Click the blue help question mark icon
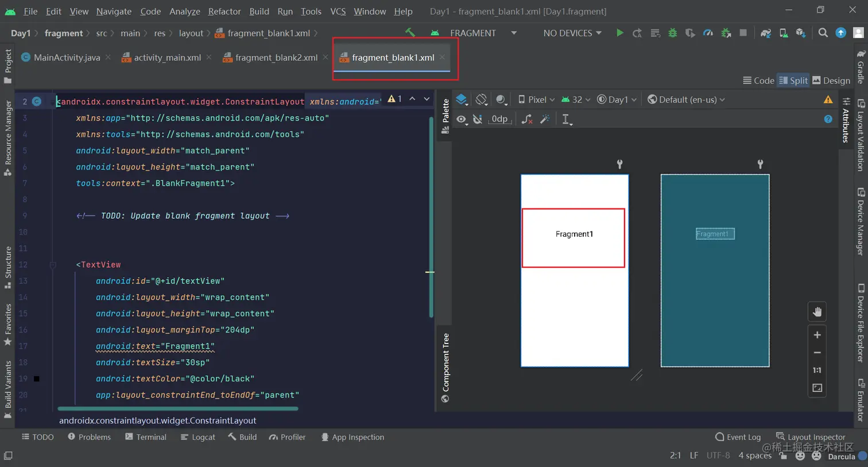This screenshot has height=467, width=868. (x=828, y=119)
